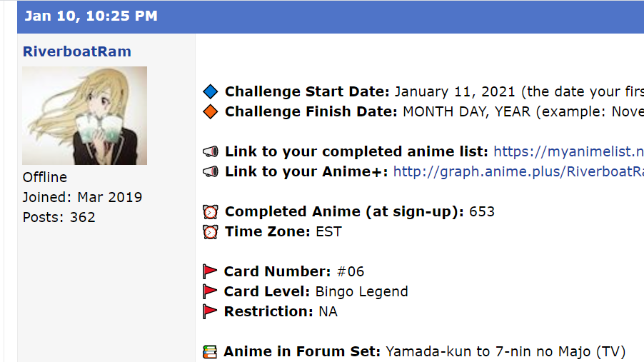This screenshot has height=362, width=644.
Task: Click the Bingo Legend card level text
Action: (361, 292)
